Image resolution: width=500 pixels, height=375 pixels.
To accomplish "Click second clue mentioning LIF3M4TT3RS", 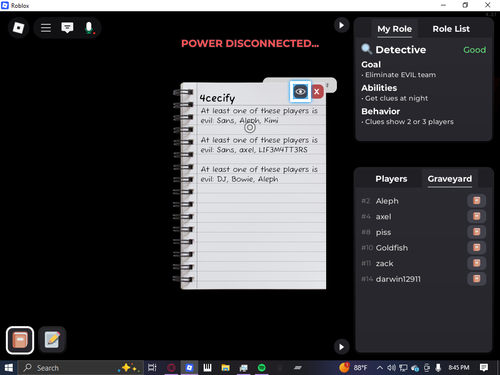I will coord(259,145).
